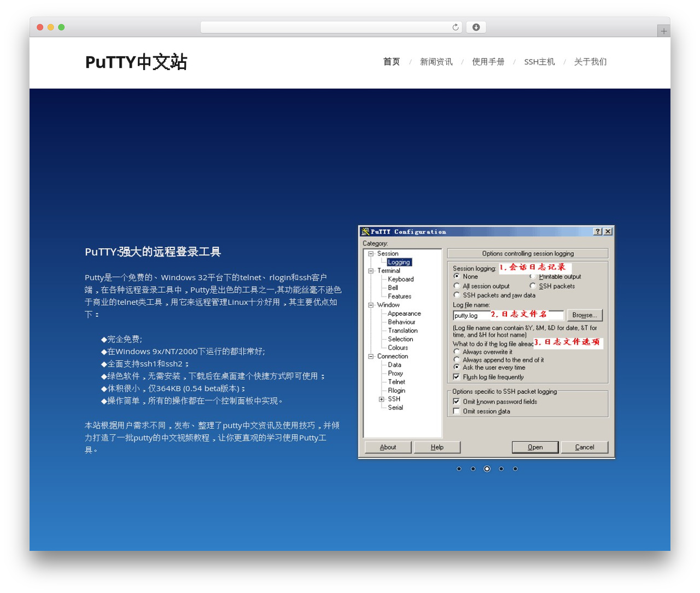Choose SSH packets and raw data radio
Image resolution: width=700 pixels, height=593 pixels.
tap(457, 295)
